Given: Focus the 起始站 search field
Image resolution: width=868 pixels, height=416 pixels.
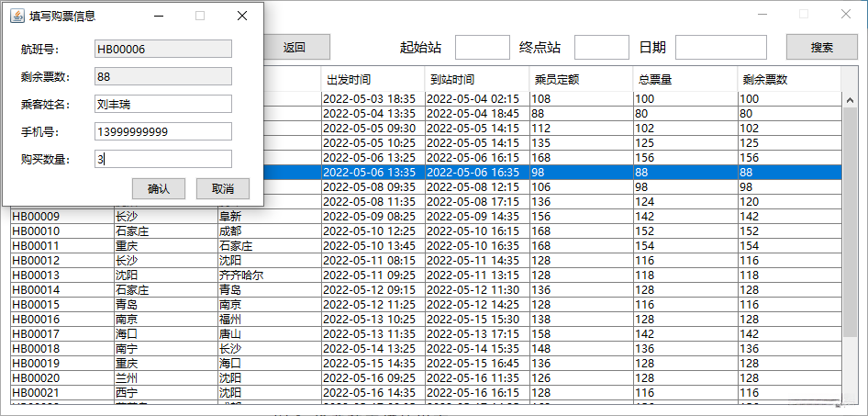Looking at the screenshot, I should pyautogui.click(x=482, y=47).
